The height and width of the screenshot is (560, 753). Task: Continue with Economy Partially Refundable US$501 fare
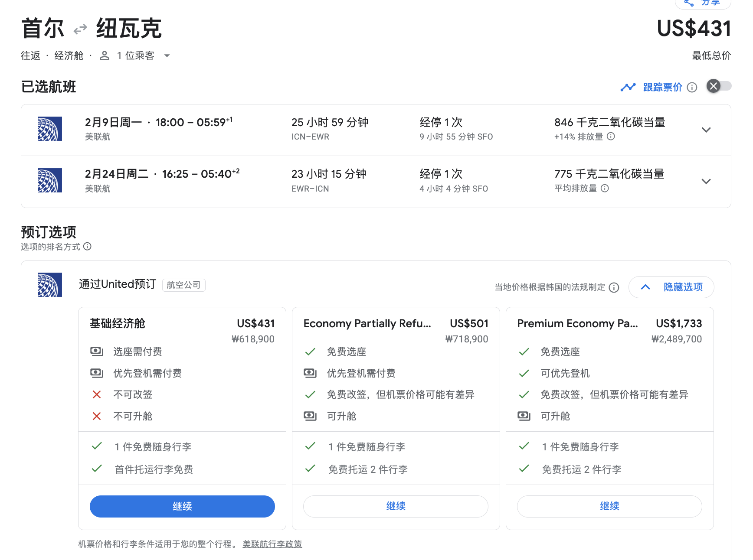[x=396, y=506]
